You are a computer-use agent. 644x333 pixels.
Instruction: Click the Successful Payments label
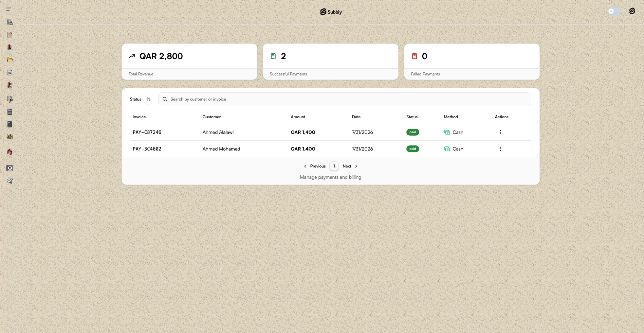(288, 74)
